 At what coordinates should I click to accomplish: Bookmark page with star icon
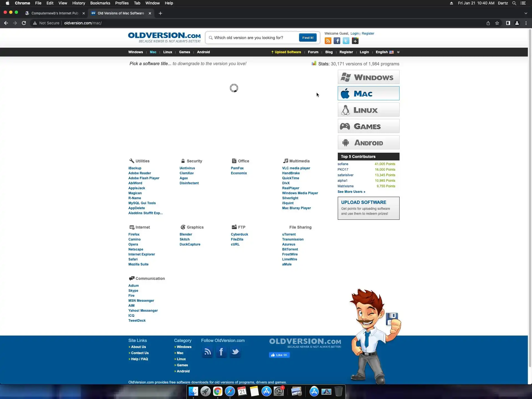tap(497, 23)
